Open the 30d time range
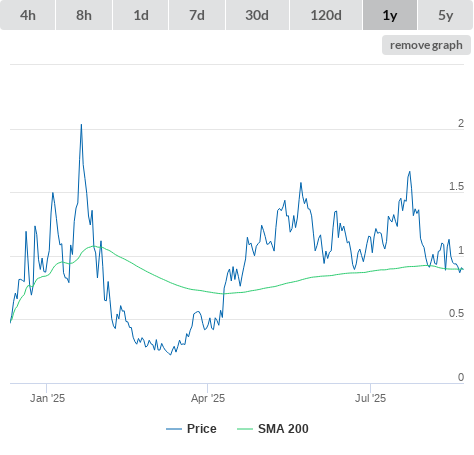 pyautogui.click(x=257, y=15)
